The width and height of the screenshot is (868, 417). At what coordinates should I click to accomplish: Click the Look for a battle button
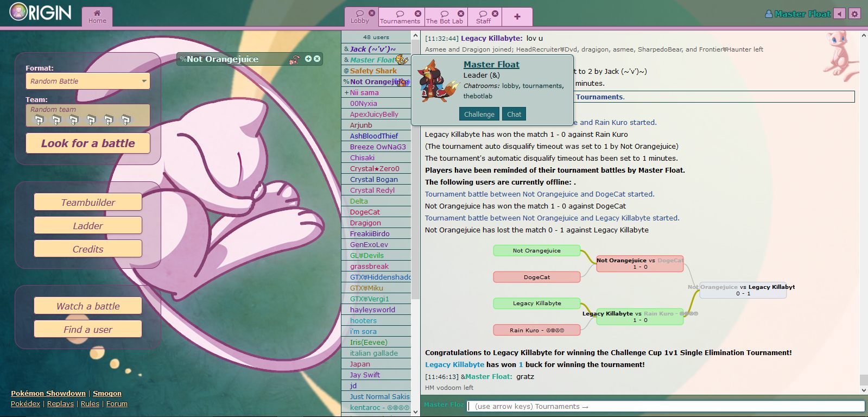(x=88, y=143)
